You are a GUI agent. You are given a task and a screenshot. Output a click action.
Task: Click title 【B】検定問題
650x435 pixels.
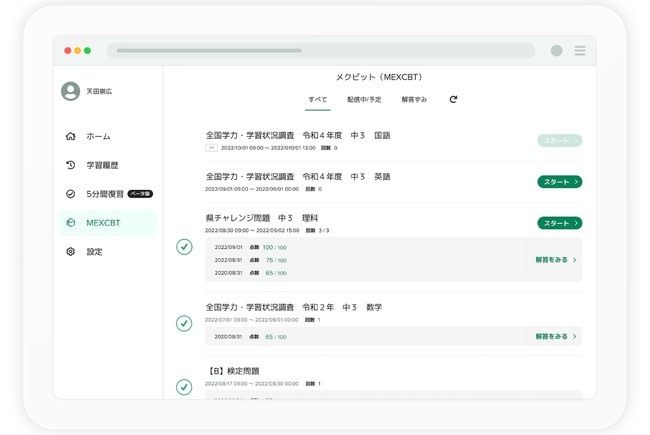[232, 371]
